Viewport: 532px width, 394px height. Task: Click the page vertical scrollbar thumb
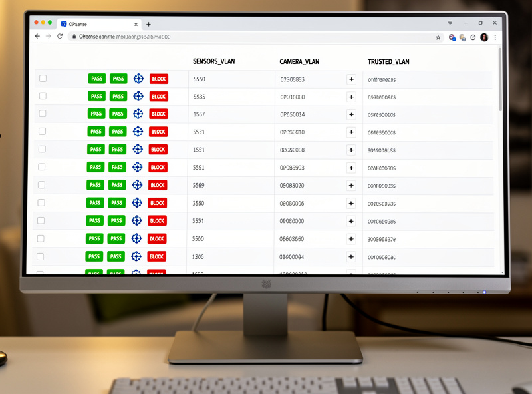click(x=500, y=80)
